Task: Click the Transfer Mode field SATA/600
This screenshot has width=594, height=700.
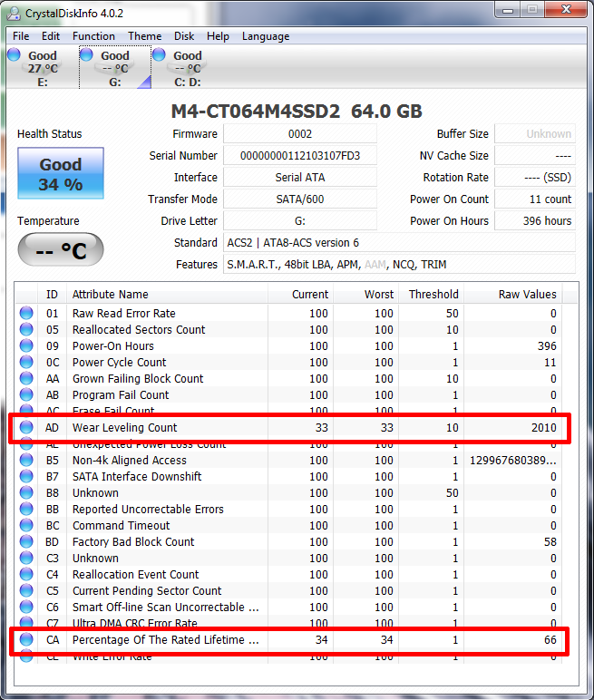Action: click(299, 199)
